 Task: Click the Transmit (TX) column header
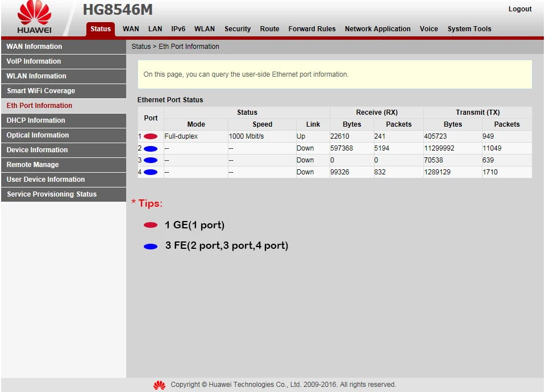[477, 112]
